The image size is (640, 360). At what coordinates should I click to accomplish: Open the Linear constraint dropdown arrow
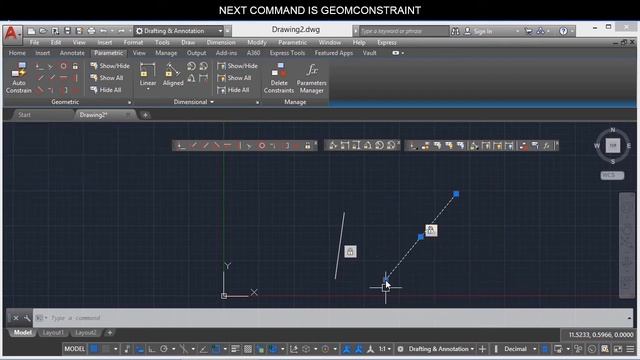click(x=148, y=89)
